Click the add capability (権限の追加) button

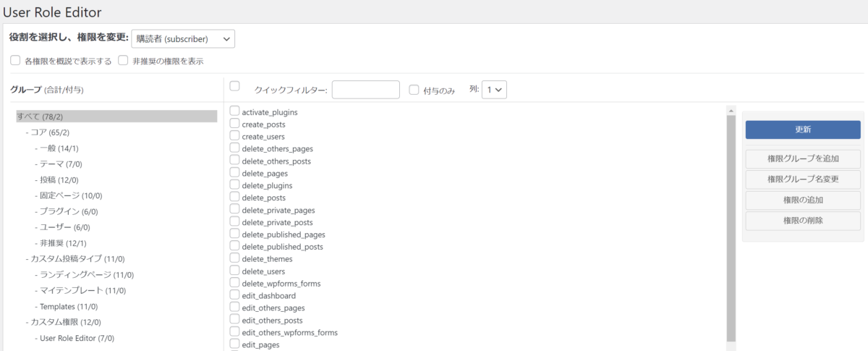[x=803, y=200]
